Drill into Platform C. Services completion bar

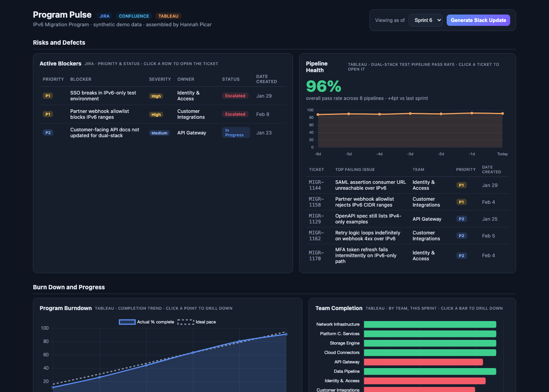click(430, 334)
